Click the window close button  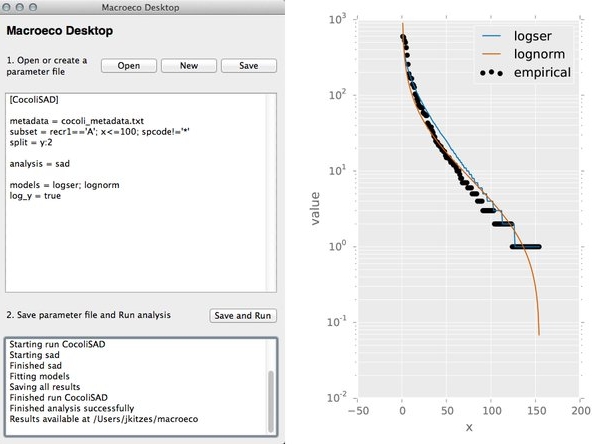point(7,7)
